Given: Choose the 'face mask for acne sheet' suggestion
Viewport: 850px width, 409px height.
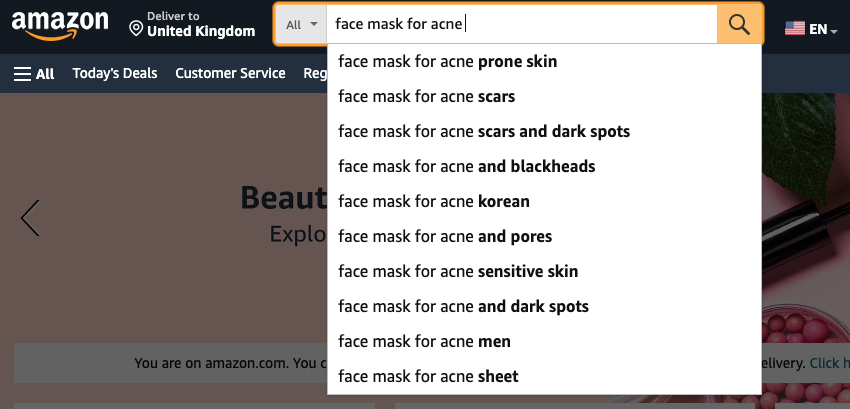Looking at the screenshot, I should 544,376.
